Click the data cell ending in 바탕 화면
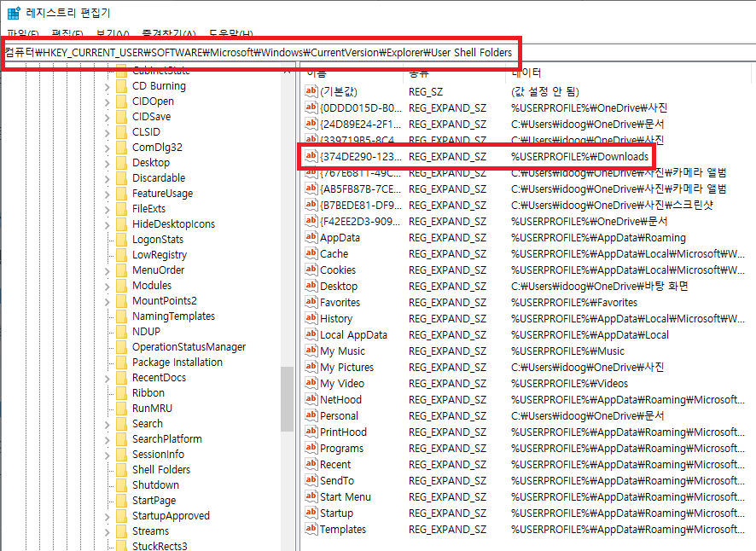756x551 pixels. pyautogui.click(x=599, y=286)
